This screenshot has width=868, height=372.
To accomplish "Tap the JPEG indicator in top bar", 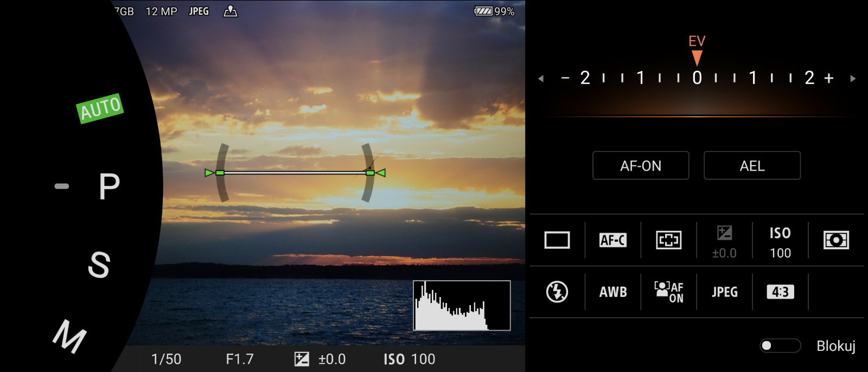I will point(199,11).
